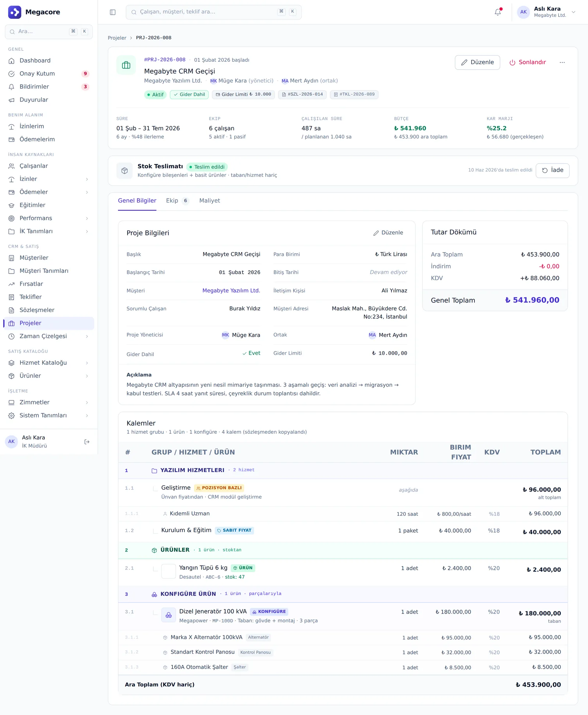Toggle the sidebar collapse icon
The image size is (588, 715).
(113, 12)
